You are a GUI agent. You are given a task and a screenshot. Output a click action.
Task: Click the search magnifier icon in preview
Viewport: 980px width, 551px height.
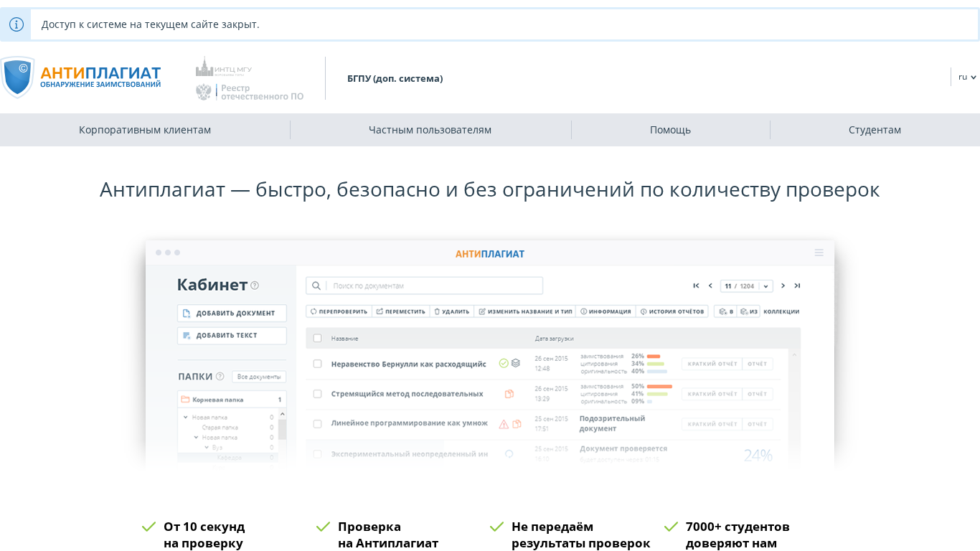tap(316, 286)
